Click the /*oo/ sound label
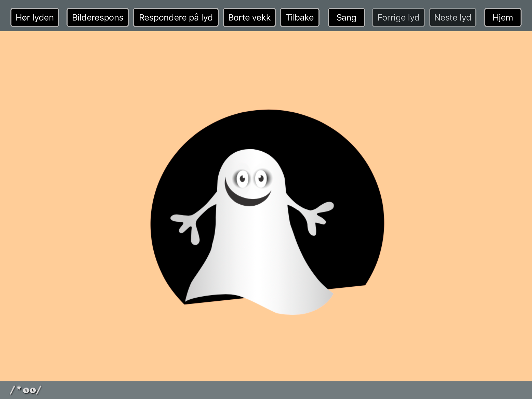This screenshot has height=399, width=532. point(26,390)
